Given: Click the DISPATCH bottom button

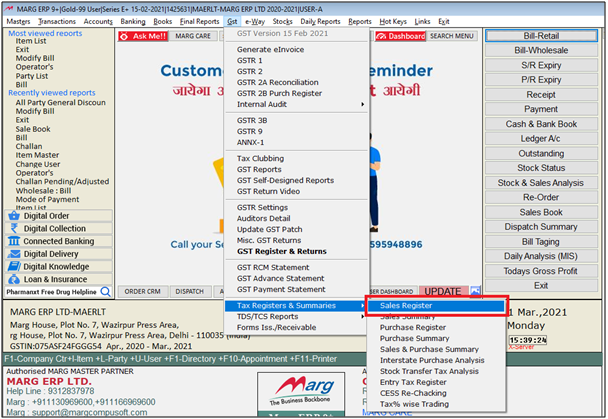Looking at the screenshot, I should tap(190, 291).
